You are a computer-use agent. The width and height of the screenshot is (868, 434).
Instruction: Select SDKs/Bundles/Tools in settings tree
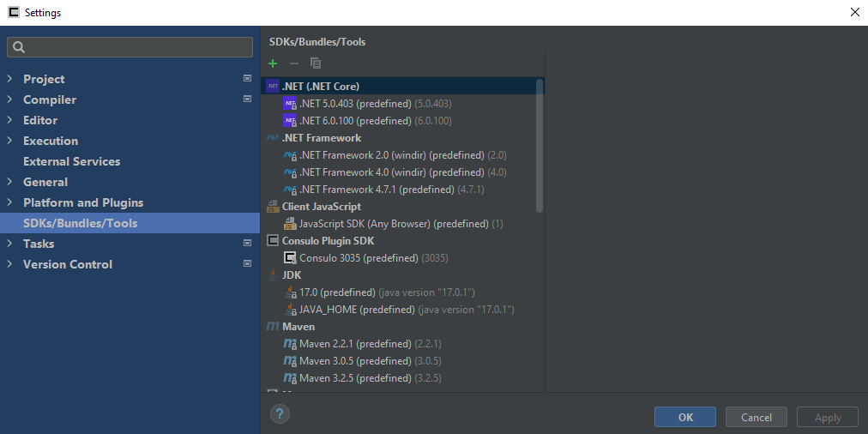130,223
